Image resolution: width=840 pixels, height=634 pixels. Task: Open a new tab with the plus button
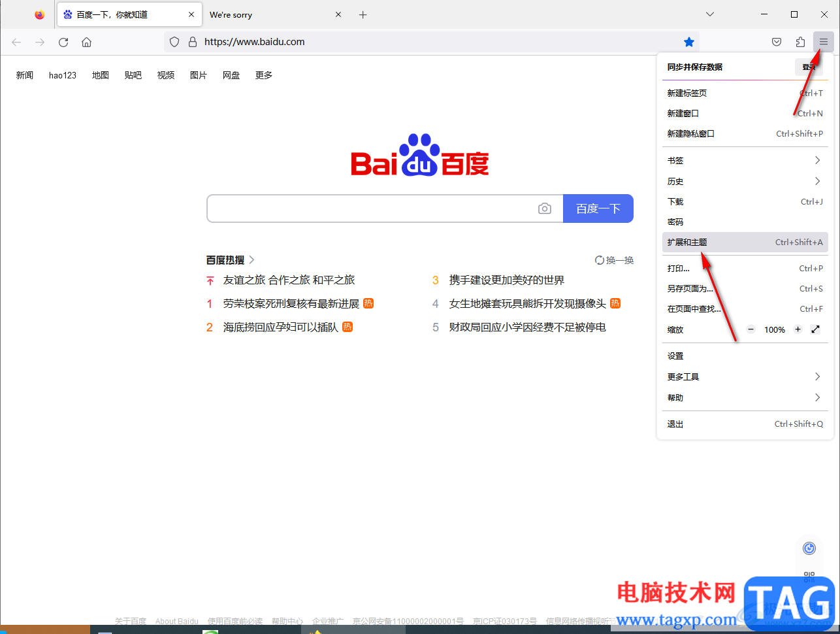click(x=363, y=14)
